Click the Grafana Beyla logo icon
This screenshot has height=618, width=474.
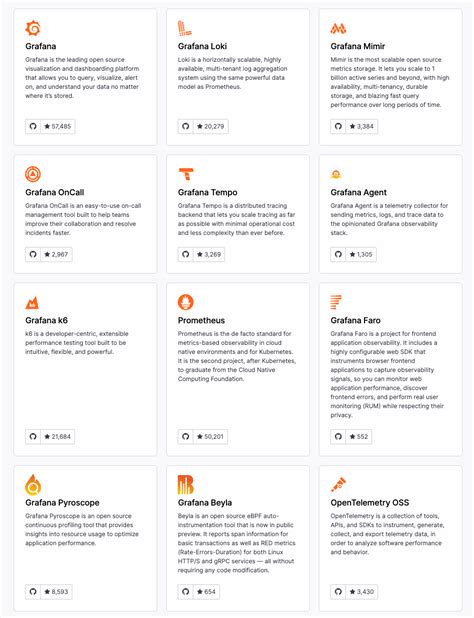(x=186, y=484)
